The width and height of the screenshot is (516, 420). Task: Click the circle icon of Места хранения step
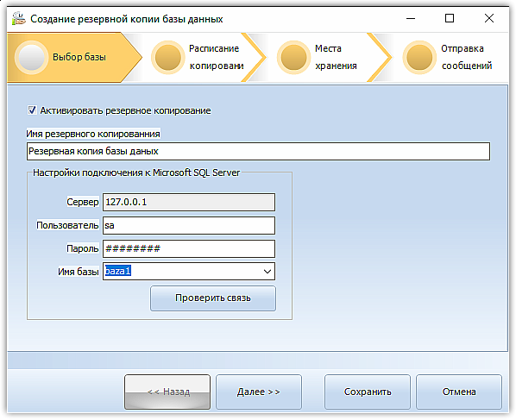(x=293, y=57)
